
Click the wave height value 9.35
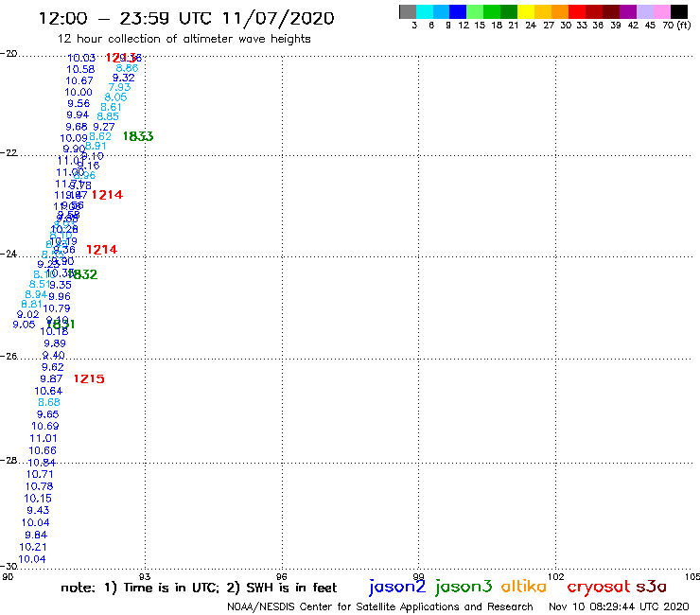(x=61, y=285)
